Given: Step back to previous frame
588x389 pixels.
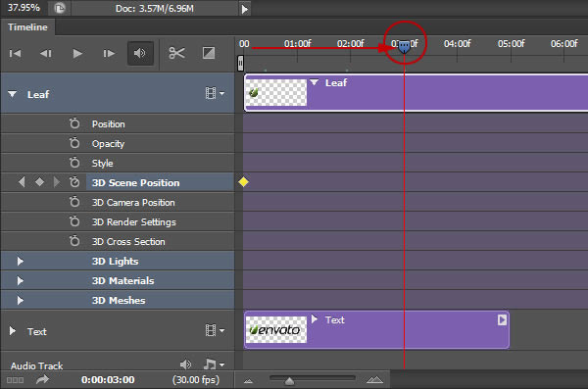Looking at the screenshot, I should tap(46, 54).
